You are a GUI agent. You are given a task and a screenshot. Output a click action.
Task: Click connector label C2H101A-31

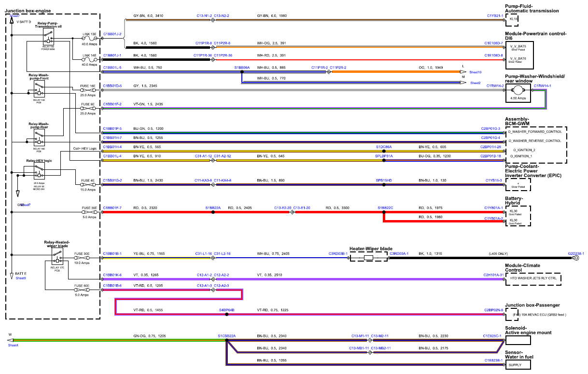(493, 275)
